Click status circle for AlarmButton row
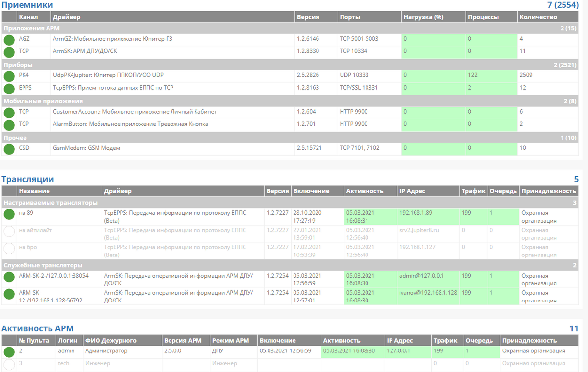Screen dimensions: 588x372 (x=9, y=125)
